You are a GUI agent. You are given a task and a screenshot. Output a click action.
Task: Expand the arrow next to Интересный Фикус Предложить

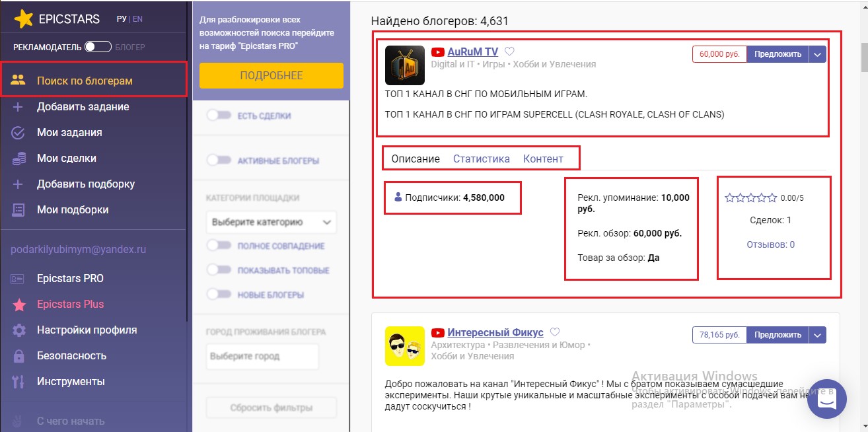point(818,335)
